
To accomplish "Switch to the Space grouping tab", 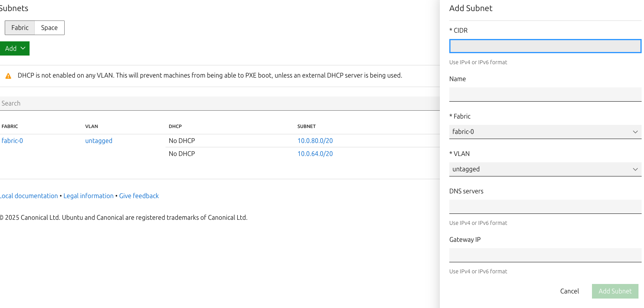I will tap(49, 28).
